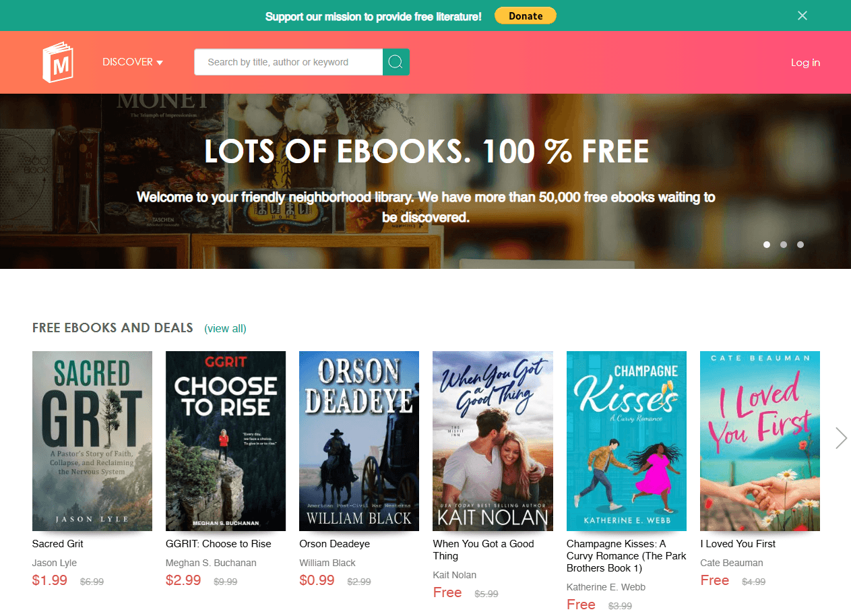Click the GGRIT: Choose to Rise title

tap(218, 544)
